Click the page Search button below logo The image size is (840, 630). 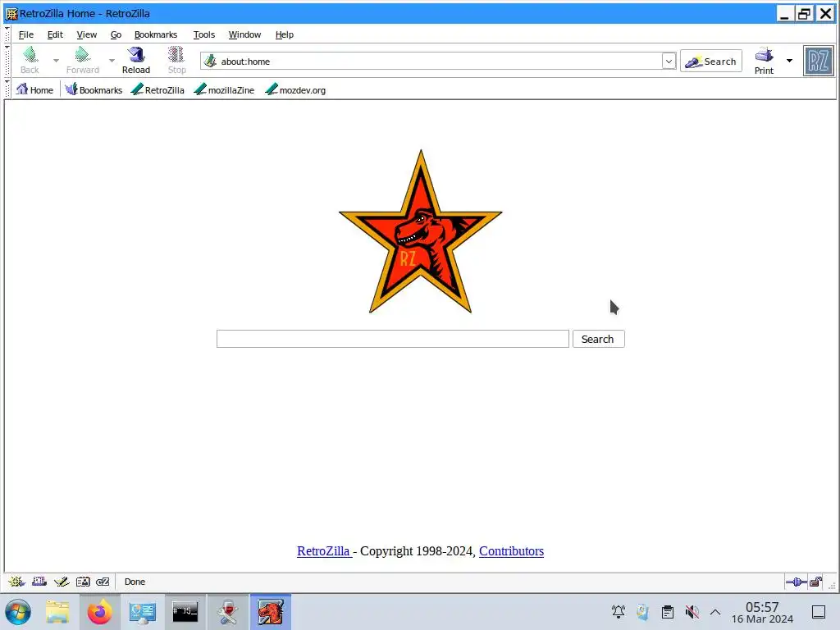(598, 339)
